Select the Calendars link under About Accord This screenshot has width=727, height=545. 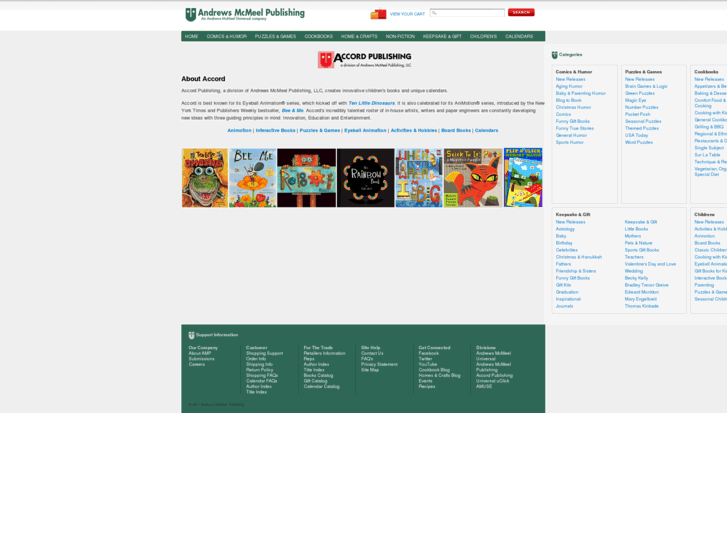pyautogui.click(x=486, y=130)
